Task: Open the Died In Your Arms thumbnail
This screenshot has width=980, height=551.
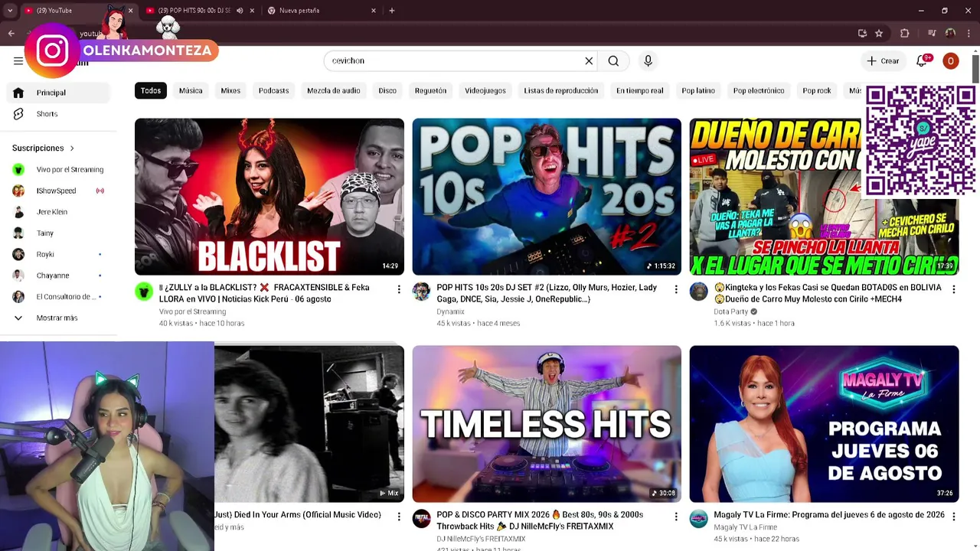Action: 309,424
